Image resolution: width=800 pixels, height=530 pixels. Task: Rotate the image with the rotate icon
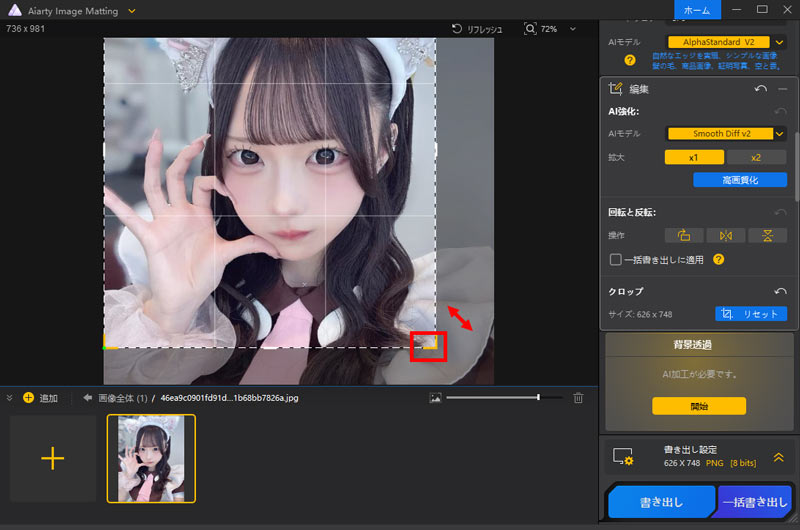click(x=684, y=235)
